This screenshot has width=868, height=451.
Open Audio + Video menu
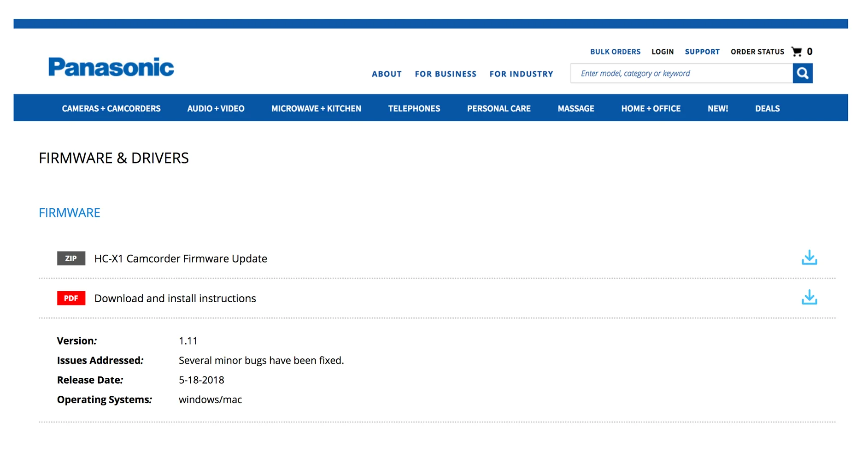point(216,108)
